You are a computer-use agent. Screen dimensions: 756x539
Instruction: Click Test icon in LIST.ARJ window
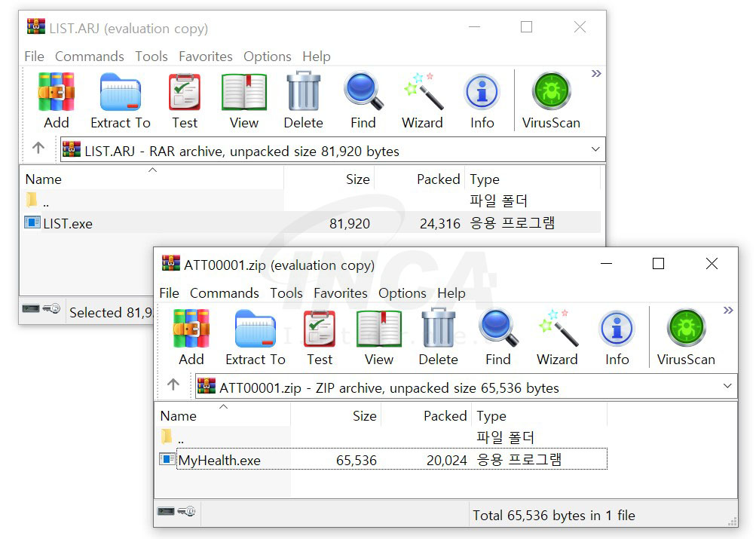(x=185, y=92)
